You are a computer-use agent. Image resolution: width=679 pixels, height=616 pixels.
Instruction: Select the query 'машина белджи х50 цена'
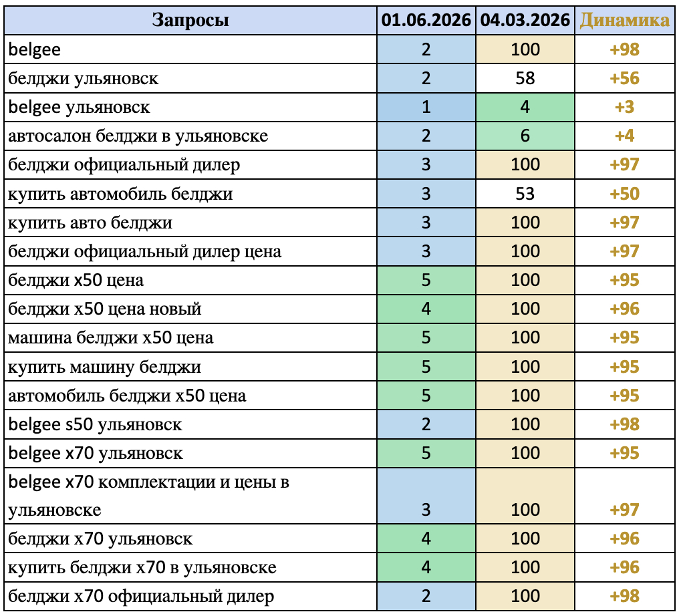(x=190, y=337)
